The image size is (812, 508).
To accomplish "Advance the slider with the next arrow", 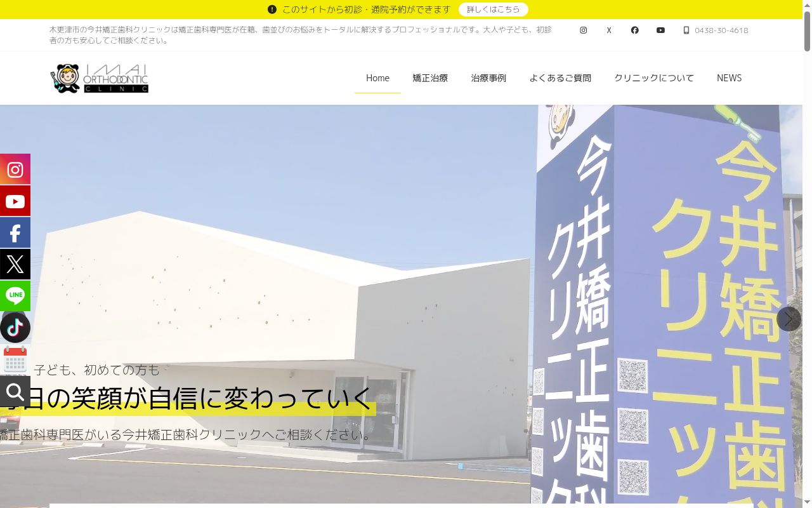I will (789, 319).
